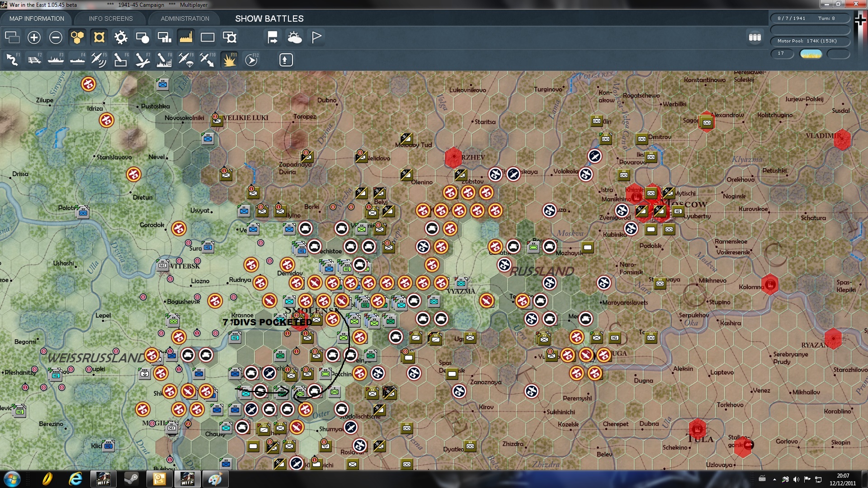Zoom out the map with minus icon
This screenshot has height=488, width=868.
[x=56, y=37]
